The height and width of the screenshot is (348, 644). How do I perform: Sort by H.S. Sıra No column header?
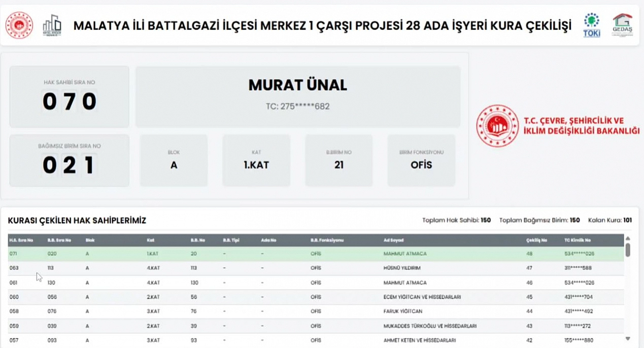pos(21,240)
